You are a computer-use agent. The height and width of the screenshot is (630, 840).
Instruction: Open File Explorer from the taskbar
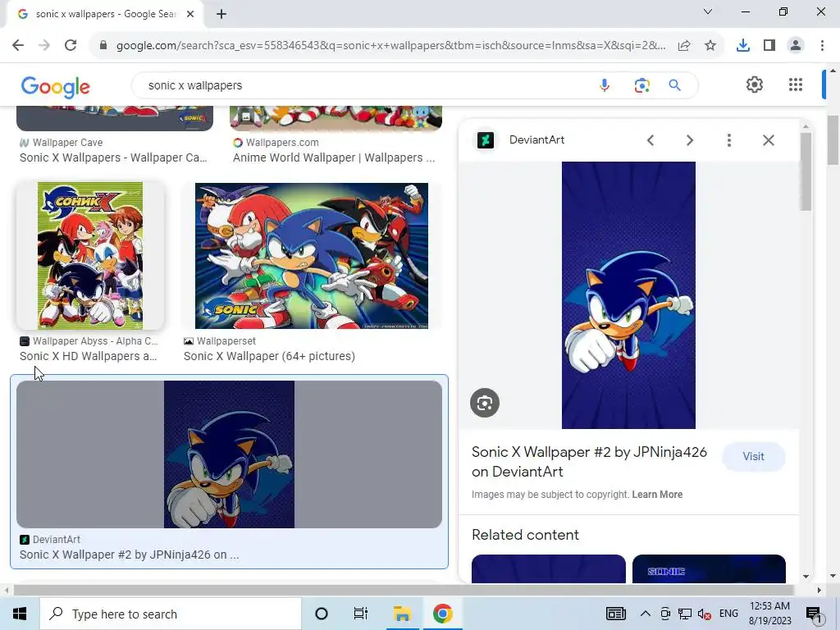[402, 614]
